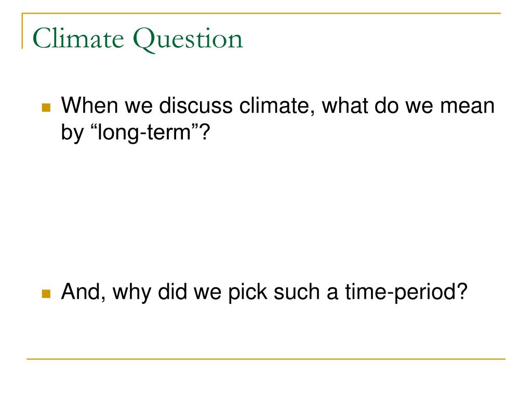Click the quoted phrase "long-term"
The image size is (532, 399).
pos(144,132)
